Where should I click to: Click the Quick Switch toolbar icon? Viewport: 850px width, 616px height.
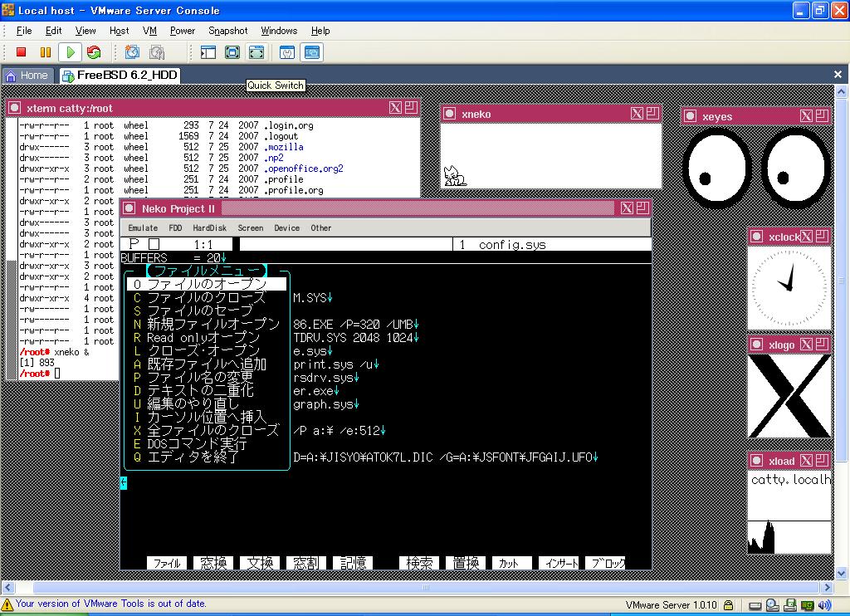256,52
